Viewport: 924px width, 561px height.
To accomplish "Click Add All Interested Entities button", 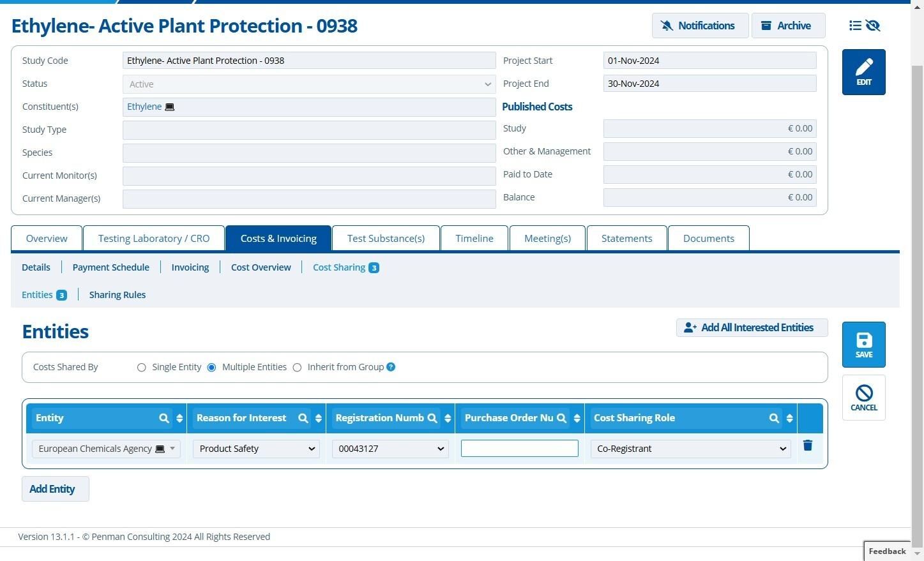I will pos(752,327).
